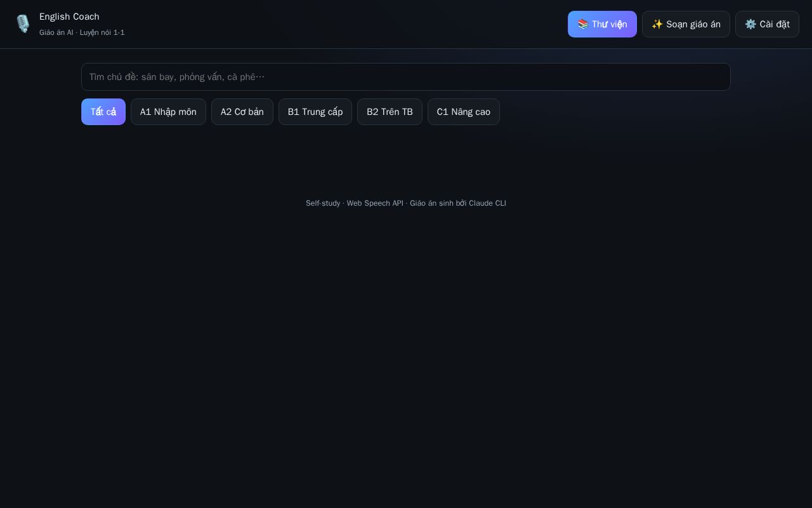
Task: Open the Soạn giáo án tab
Action: 686,24
